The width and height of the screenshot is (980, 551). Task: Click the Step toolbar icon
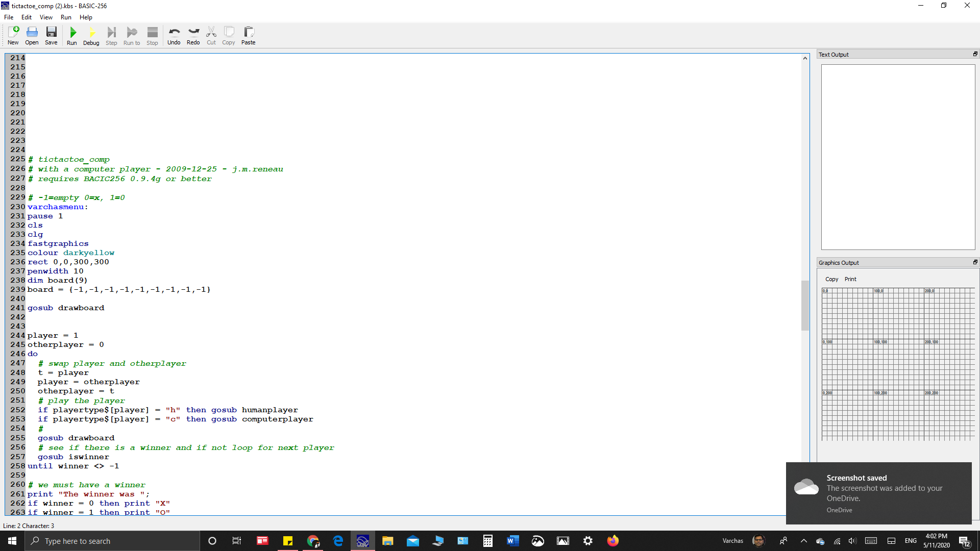pyautogui.click(x=111, y=36)
